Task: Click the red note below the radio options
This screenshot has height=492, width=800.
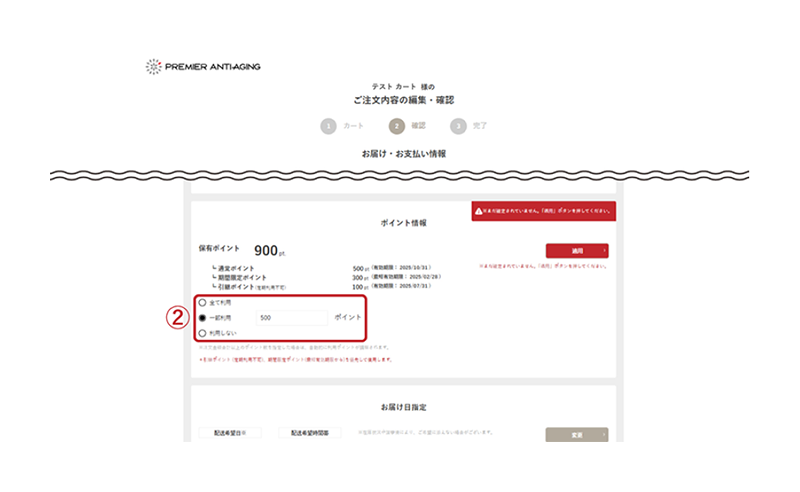Action: coord(295,360)
